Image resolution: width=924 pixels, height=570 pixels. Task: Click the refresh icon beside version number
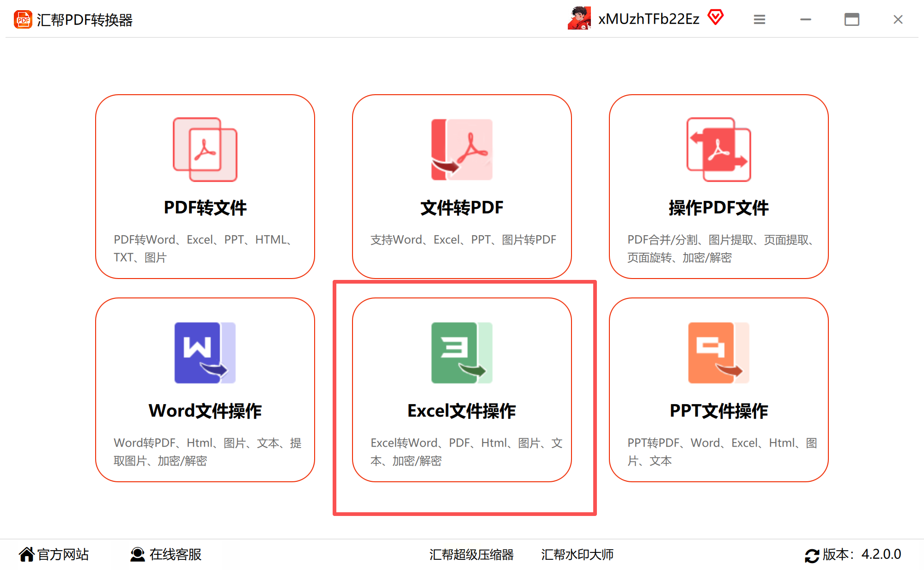[811, 555]
